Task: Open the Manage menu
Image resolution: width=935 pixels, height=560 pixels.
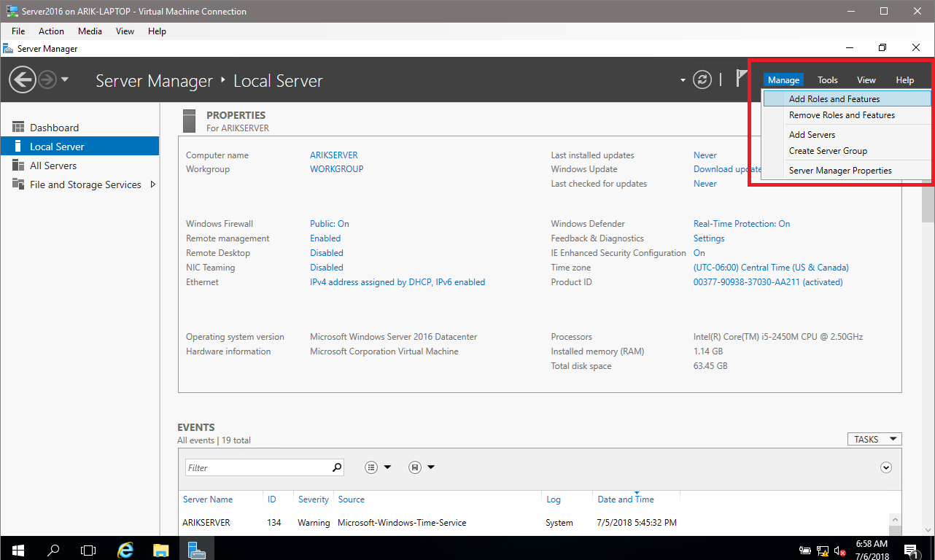Action: 784,80
